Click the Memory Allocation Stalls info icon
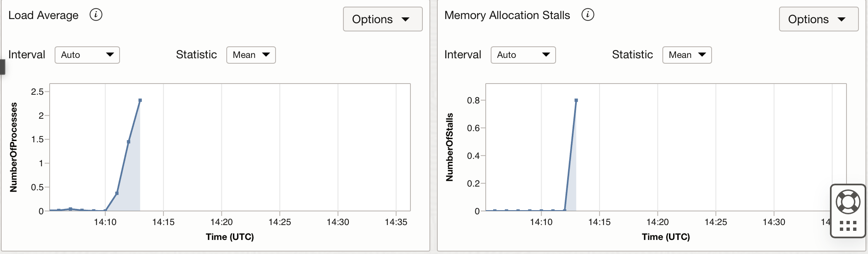The image size is (868, 254). [x=588, y=15]
